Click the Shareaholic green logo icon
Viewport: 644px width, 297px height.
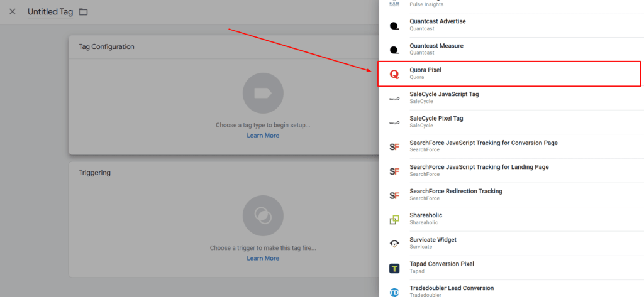(x=394, y=219)
